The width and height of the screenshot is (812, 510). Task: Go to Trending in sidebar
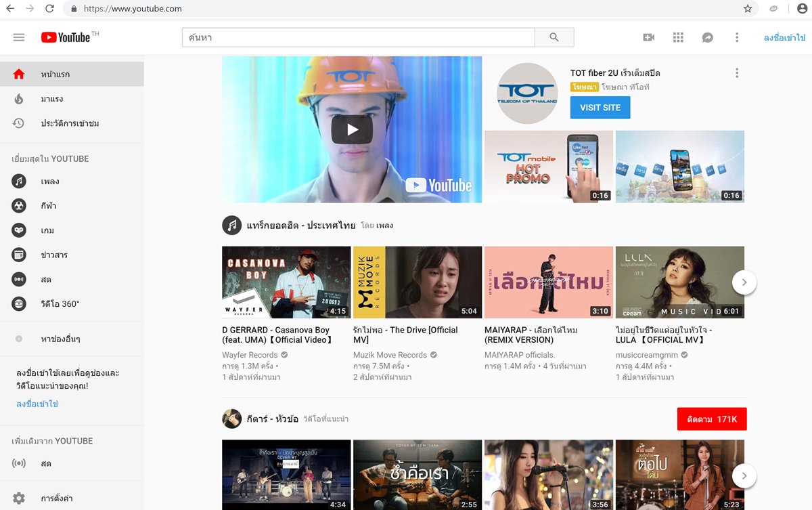[x=51, y=99]
